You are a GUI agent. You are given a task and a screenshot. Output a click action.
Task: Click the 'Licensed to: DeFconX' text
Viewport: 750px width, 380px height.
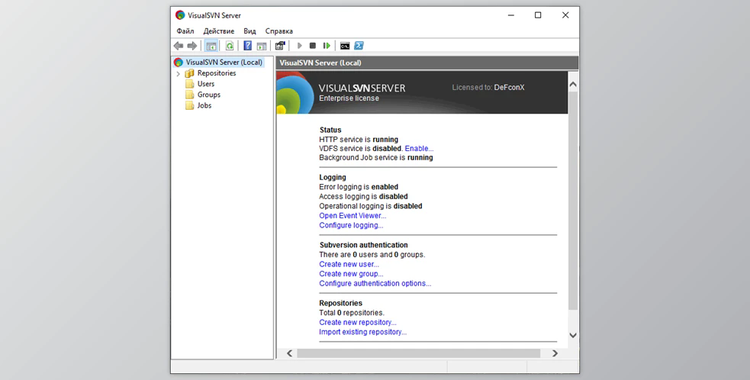tap(488, 88)
